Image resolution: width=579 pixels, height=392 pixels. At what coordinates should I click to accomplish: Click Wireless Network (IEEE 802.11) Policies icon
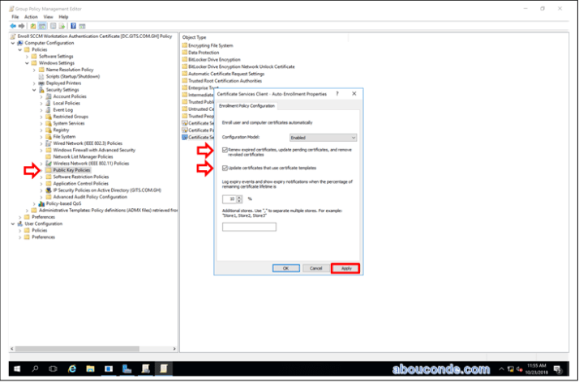49,163
